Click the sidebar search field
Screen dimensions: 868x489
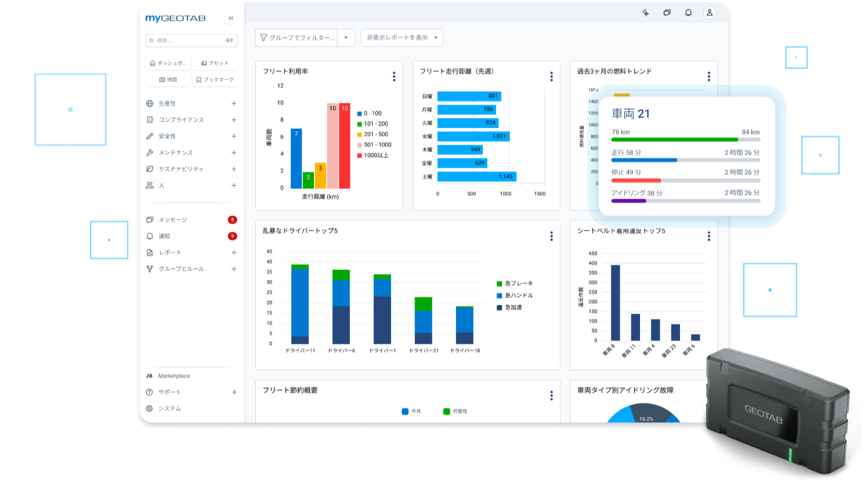pos(191,40)
